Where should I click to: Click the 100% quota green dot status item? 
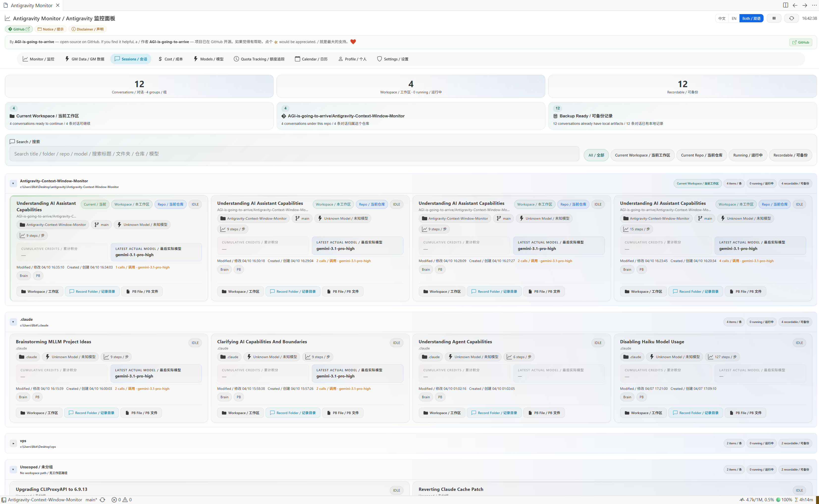tap(784, 500)
